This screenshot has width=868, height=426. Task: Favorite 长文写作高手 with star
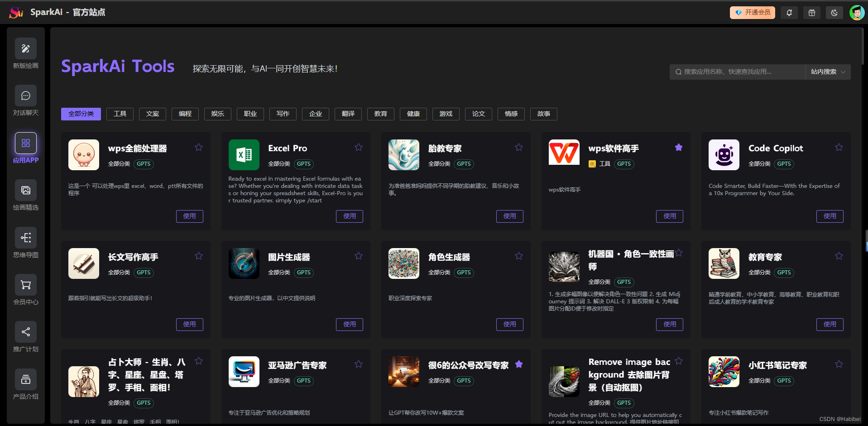click(199, 256)
